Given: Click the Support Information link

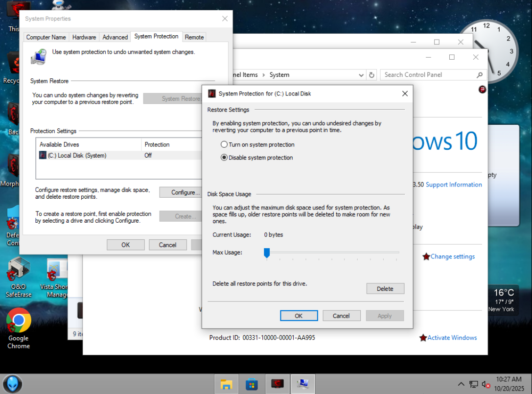Looking at the screenshot, I should click(454, 185).
